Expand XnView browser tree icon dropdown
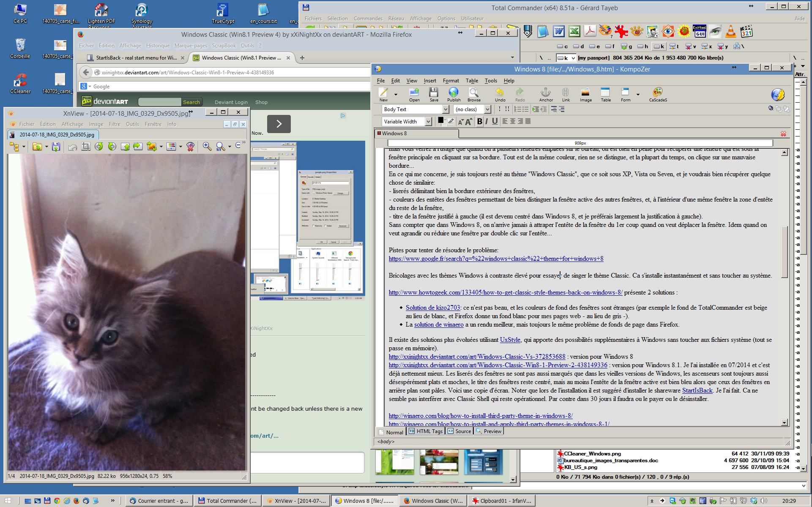812x507 pixels. pos(24,147)
